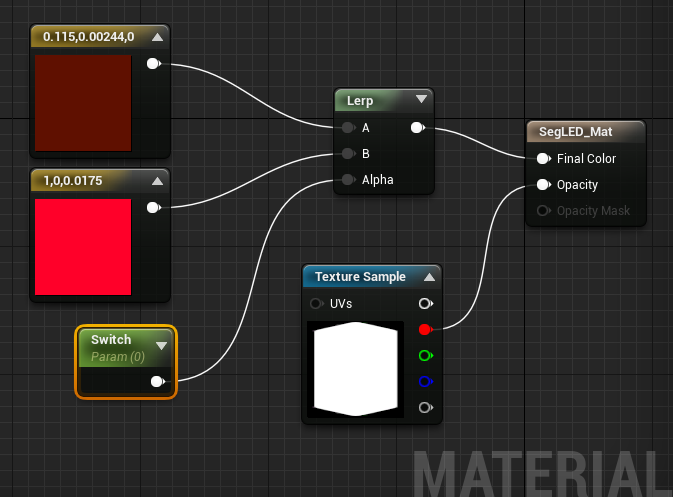
Task: Select the Switch Param node header
Action: click(x=126, y=348)
